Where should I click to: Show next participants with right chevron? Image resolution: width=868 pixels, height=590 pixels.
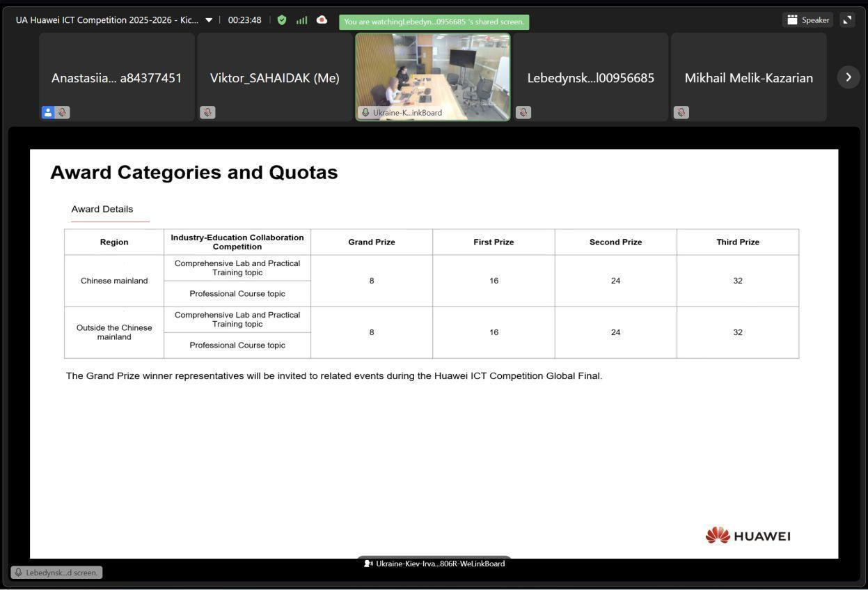coord(848,77)
